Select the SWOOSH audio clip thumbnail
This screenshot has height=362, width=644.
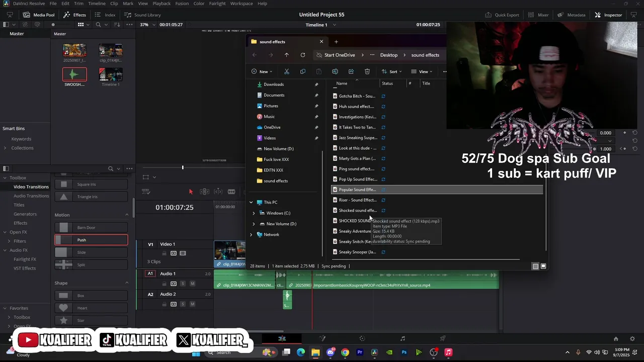pyautogui.click(x=74, y=74)
